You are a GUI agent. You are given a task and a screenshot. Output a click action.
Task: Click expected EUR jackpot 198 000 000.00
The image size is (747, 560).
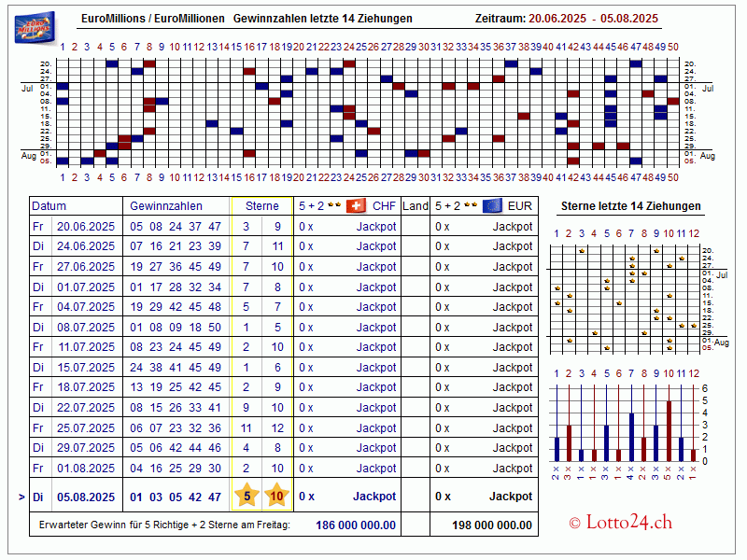pos(492,525)
